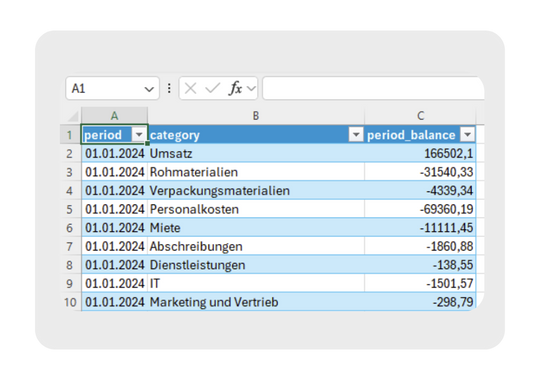This screenshot has height=380, width=540.
Task: Select the cell 'Umsatz'
Action: coord(256,153)
